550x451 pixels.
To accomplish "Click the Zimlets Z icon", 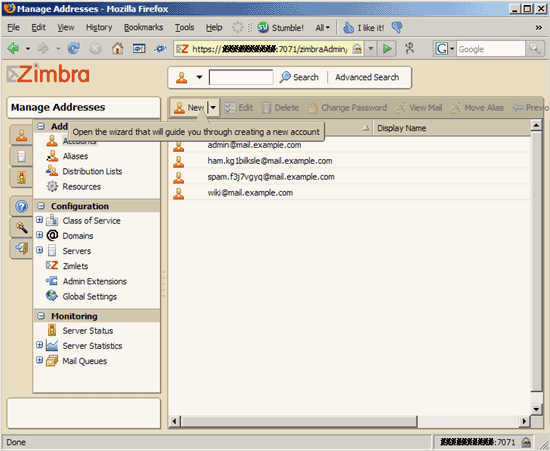I will (x=52, y=265).
